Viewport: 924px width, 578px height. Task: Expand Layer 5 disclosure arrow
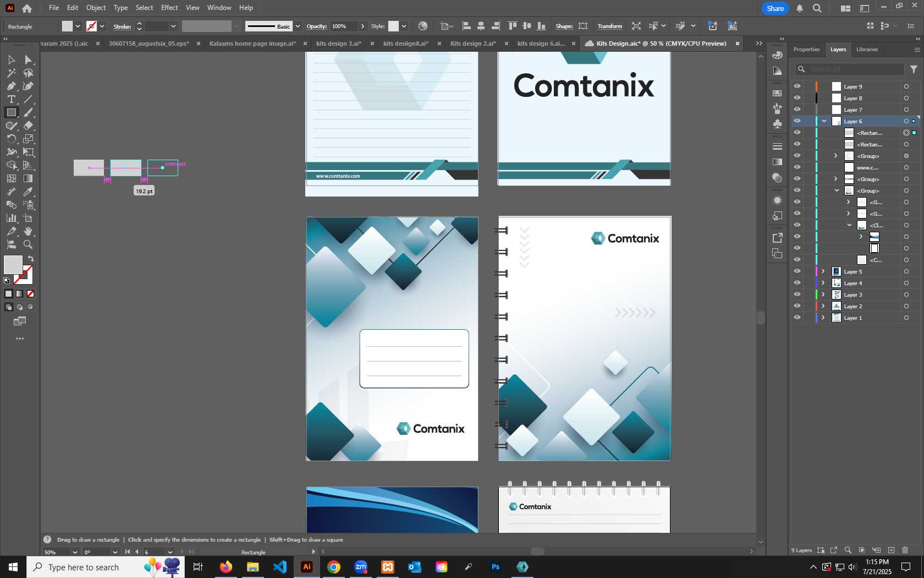(823, 271)
